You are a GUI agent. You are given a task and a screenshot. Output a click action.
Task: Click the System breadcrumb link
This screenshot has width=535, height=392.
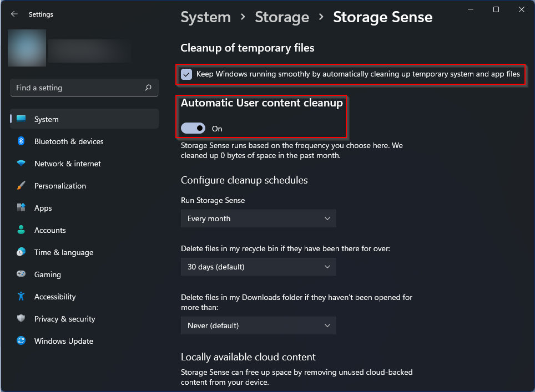[205, 17]
